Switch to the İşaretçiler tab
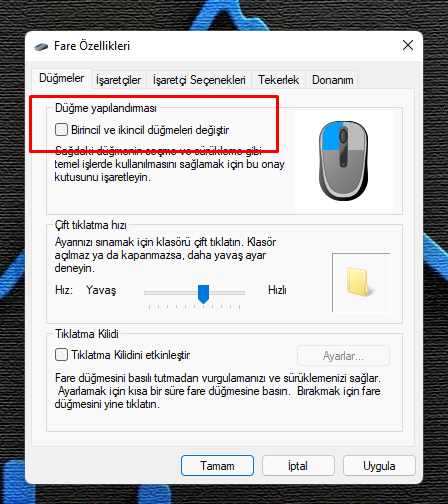This screenshot has height=504, width=448. pos(119,80)
